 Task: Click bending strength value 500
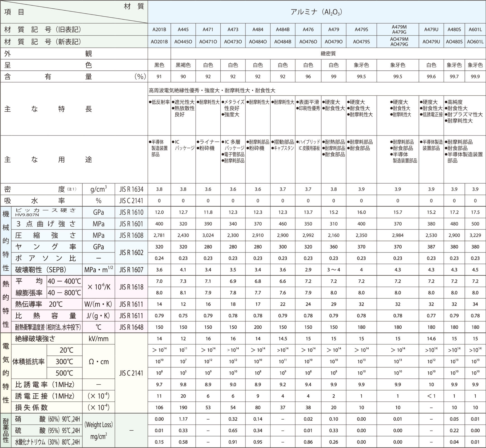click(x=475, y=224)
